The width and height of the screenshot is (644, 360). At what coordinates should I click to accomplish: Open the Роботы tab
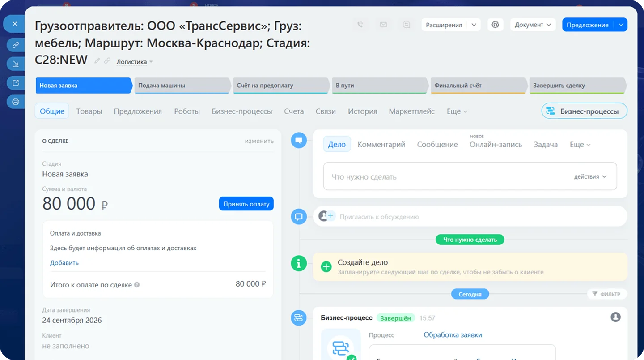tap(187, 111)
